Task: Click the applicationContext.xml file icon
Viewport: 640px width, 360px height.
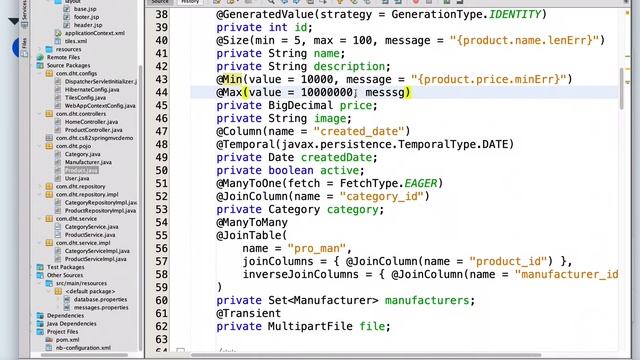Action: [x=58, y=33]
